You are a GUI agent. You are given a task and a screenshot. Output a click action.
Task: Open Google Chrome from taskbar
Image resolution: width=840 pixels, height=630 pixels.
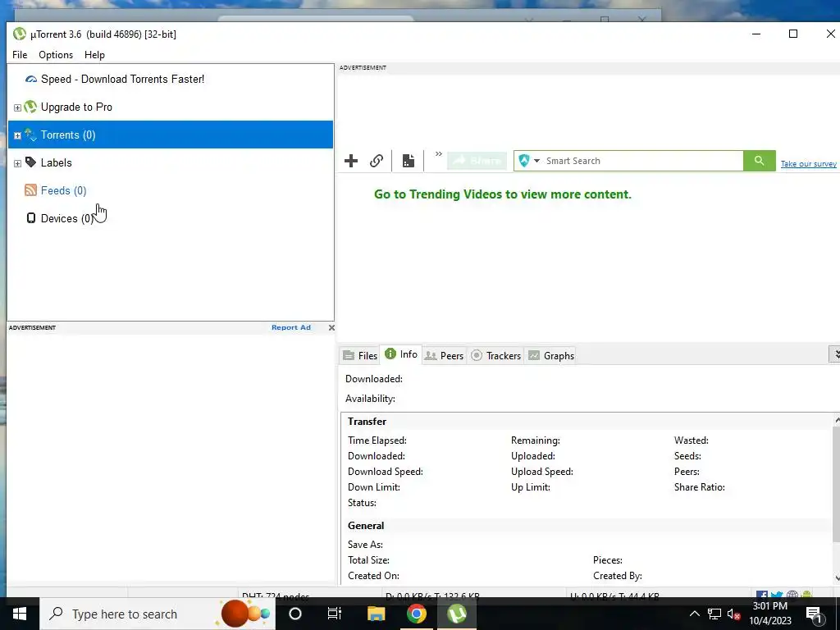[416, 614]
